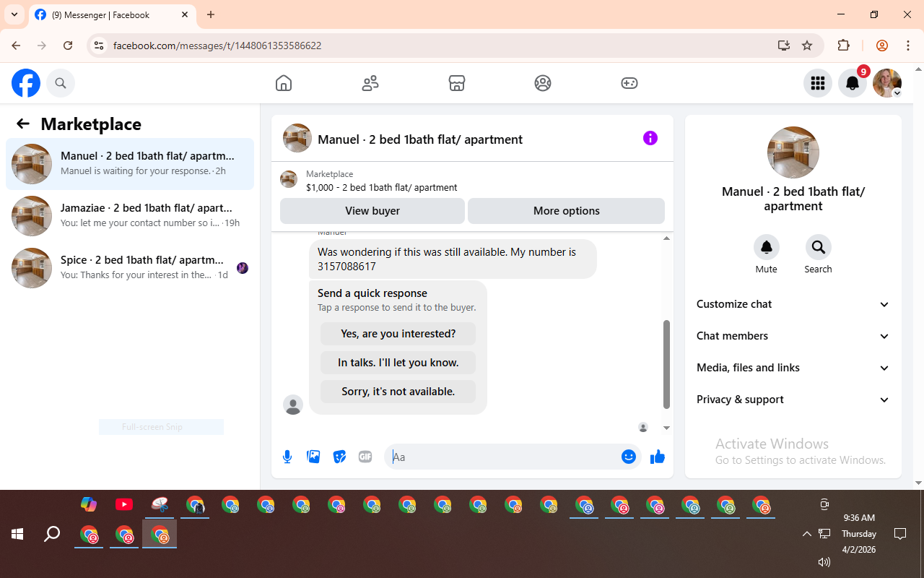Open the Chrome three-dot menu

(908, 46)
